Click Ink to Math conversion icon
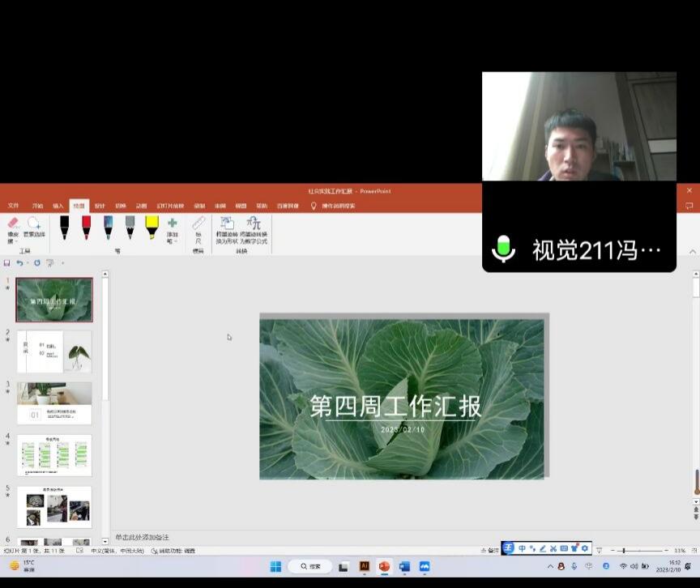The image size is (700, 588). tap(254, 228)
